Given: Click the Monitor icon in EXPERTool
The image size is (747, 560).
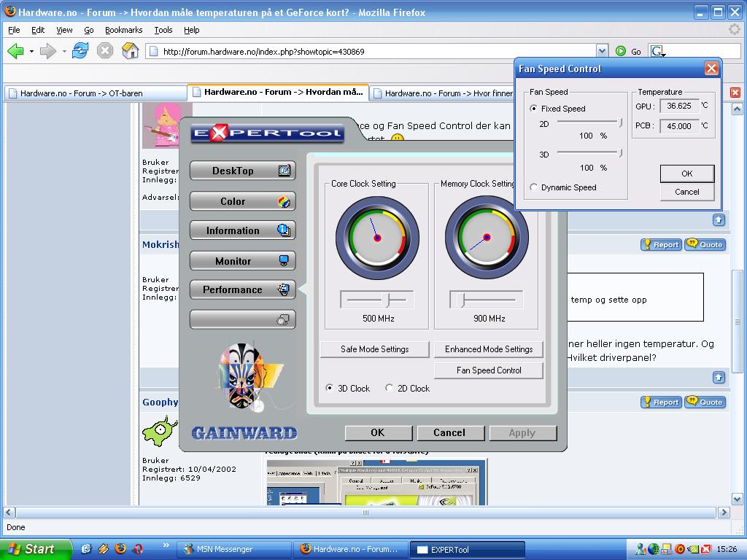Looking at the screenshot, I should [x=284, y=260].
